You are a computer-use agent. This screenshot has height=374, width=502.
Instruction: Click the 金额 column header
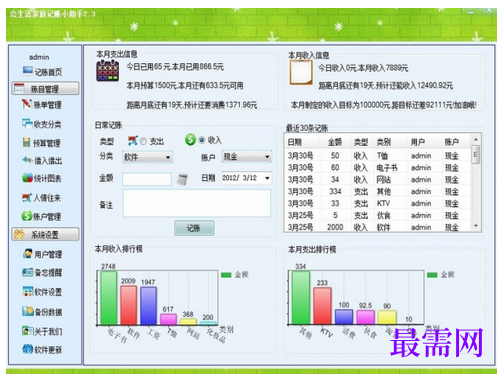tap(335, 142)
